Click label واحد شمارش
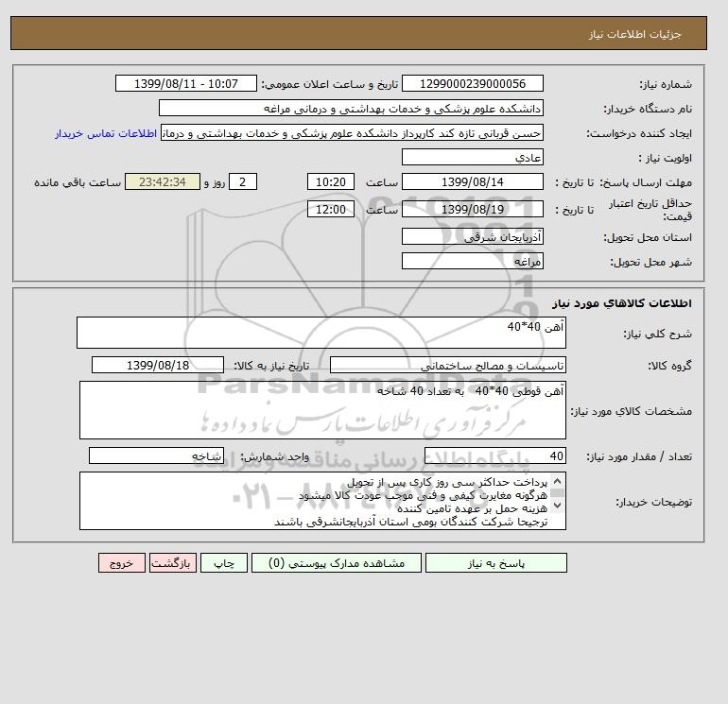Image resolution: width=728 pixels, height=704 pixels. 274,456
